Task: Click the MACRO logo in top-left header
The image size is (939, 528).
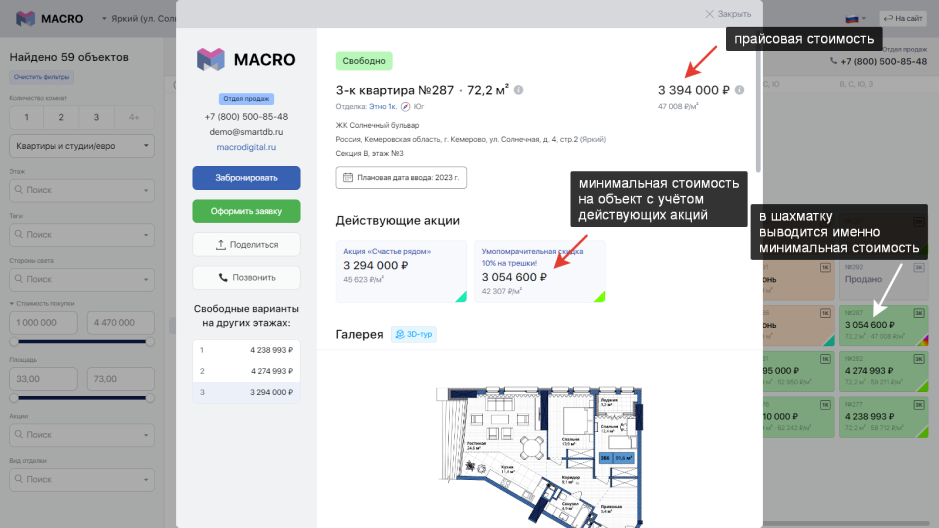Action: pyautogui.click(x=49, y=18)
